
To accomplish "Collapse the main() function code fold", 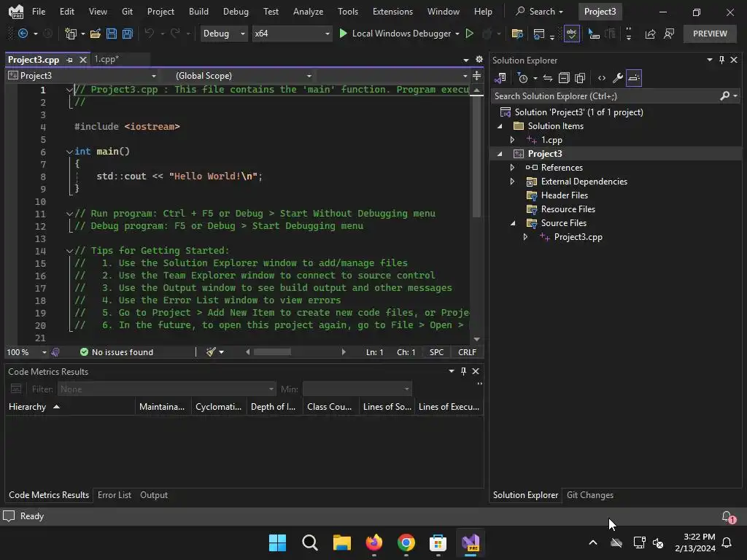I will click(69, 152).
